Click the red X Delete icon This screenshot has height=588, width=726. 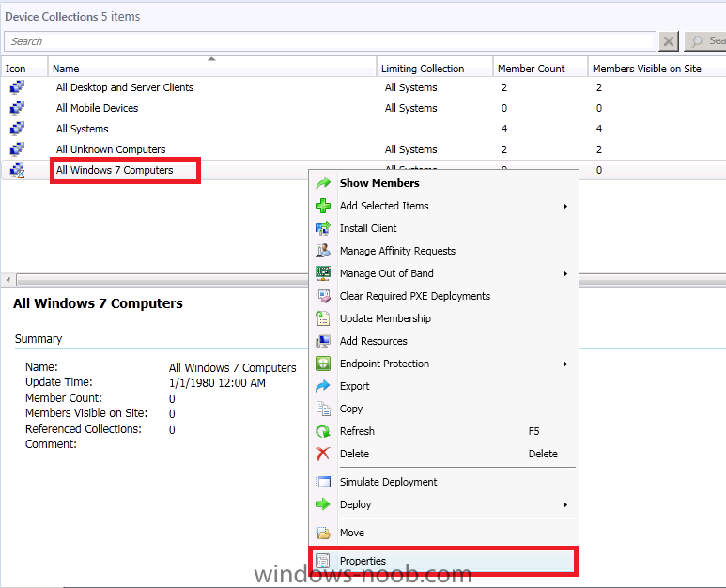pos(323,454)
